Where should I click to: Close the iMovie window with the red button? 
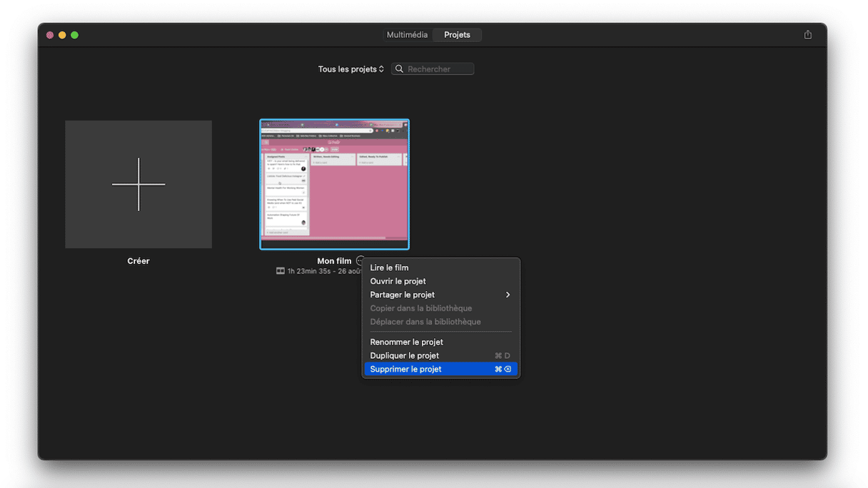50,35
